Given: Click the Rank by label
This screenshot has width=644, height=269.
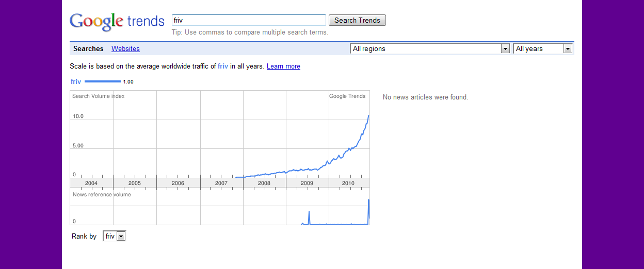Looking at the screenshot, I should tap(84, 236).
